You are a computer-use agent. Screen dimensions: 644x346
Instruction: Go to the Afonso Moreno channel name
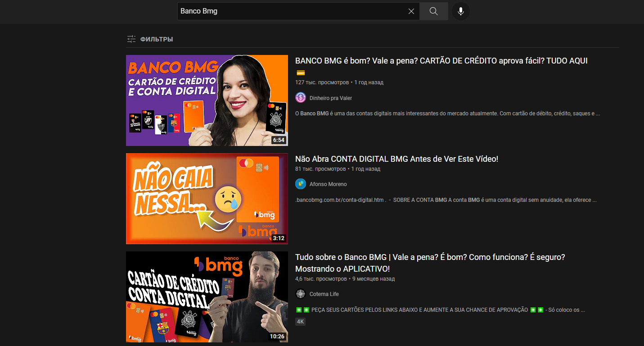[328, 184]
